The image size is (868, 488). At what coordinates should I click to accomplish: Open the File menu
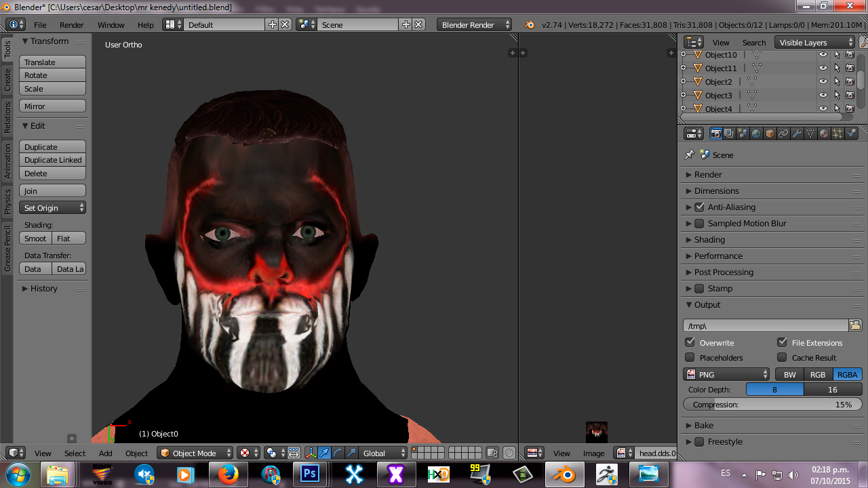[x=40, y=24]
